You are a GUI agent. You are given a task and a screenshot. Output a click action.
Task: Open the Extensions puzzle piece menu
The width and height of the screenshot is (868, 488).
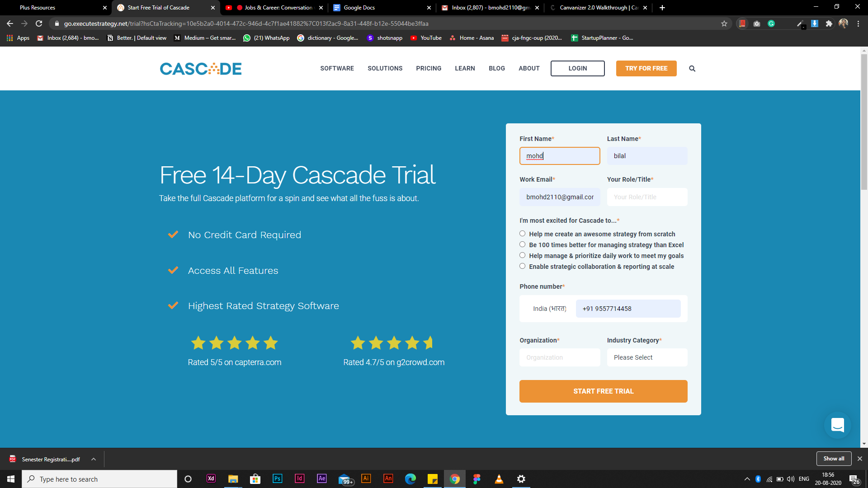coord(829,23)
